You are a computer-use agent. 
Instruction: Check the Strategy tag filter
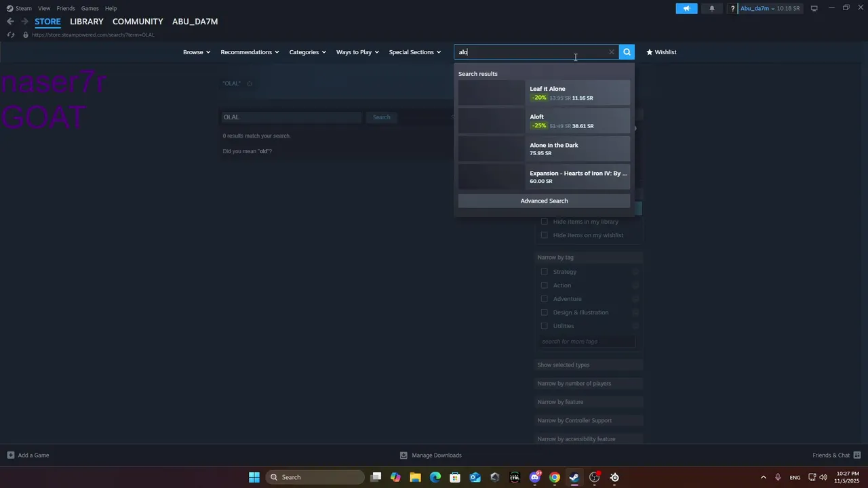(544, 272)
